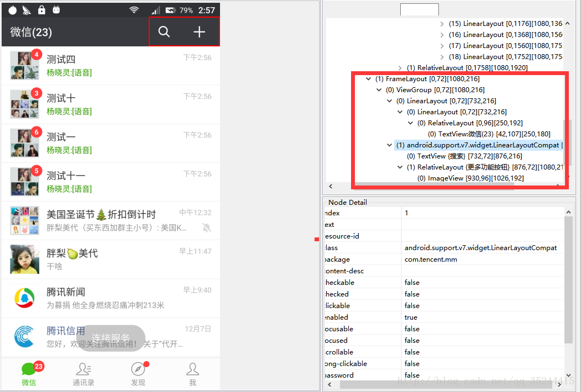Viewport: 581px width, 392px height.
Task: Click tree panel scroll-up arrow
Action: tap(567, 23)
